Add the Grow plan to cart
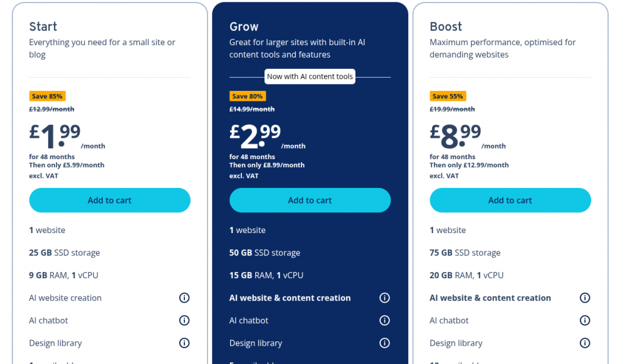 point(310,200)
